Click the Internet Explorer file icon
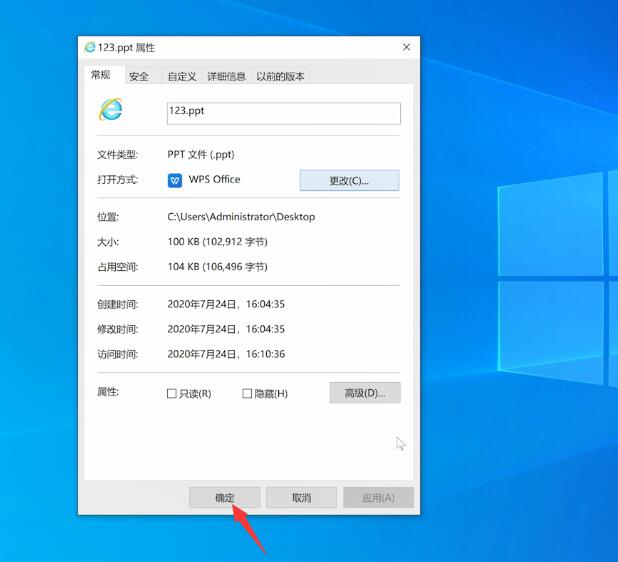The height and width of the screenshot is (562, 618). 111,109
